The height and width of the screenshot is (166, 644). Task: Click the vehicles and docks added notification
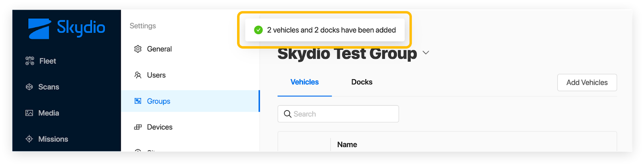[325, 30]
